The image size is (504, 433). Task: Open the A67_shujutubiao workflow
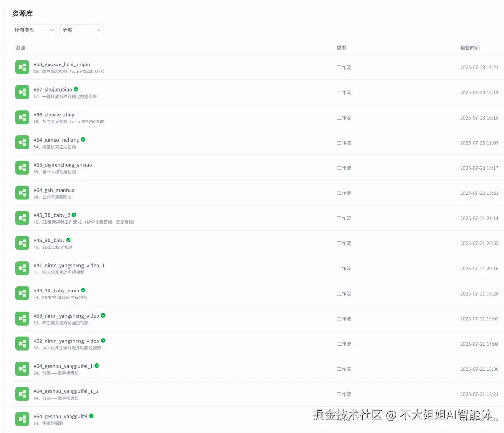click(x=53, y=89)
